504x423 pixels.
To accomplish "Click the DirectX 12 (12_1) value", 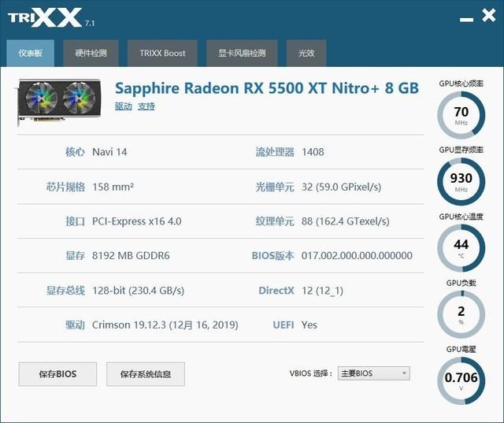I will tap(322, 291).
